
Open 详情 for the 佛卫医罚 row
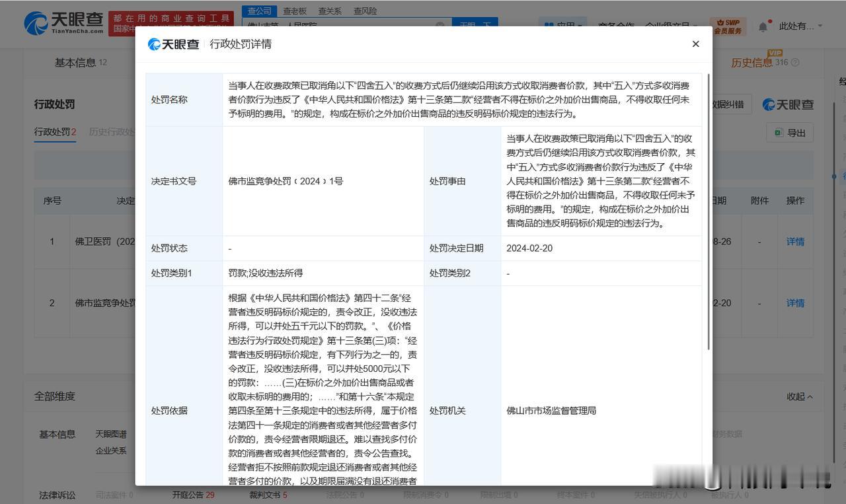coord(795,242)
